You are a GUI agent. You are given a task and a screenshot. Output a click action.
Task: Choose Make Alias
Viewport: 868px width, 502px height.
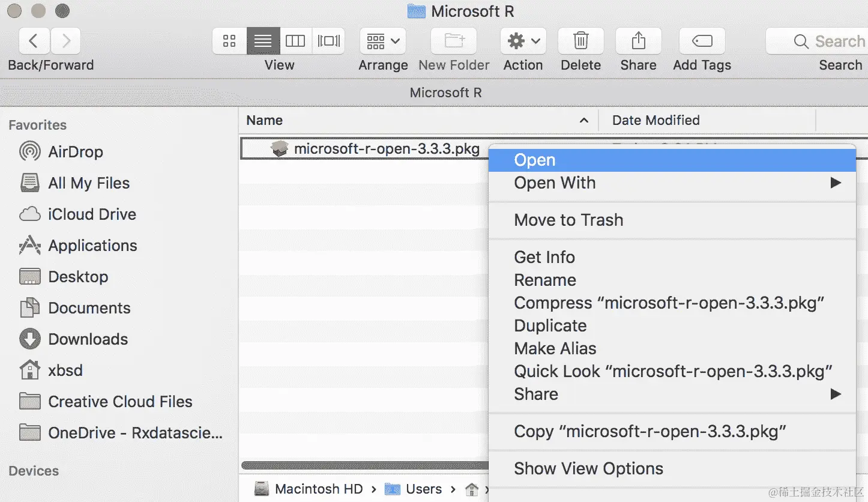point(672,349)
